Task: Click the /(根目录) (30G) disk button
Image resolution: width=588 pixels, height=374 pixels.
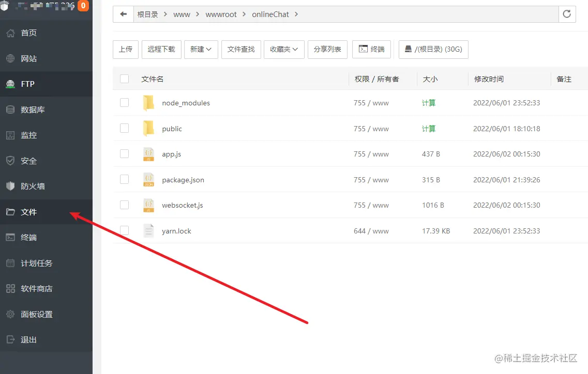Action: [x=433, y=50]
